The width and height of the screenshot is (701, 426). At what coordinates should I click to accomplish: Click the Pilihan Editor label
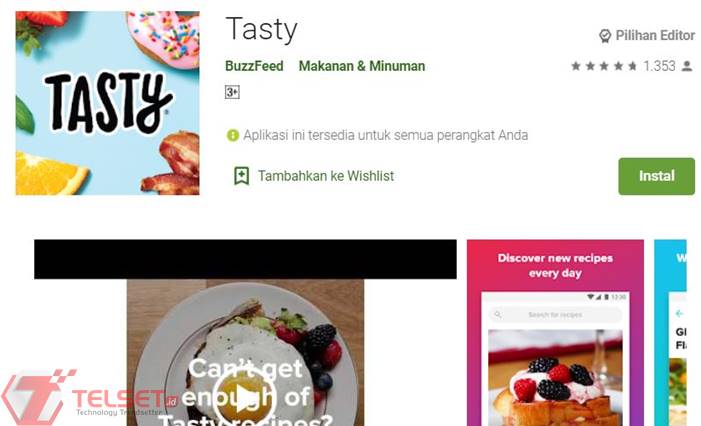(x=655, y=35)
